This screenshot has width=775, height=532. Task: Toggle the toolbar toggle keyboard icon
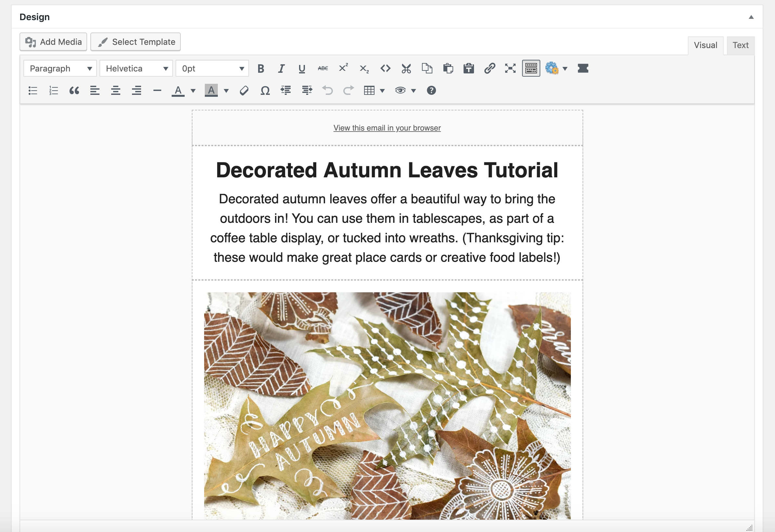pos(531,69)
